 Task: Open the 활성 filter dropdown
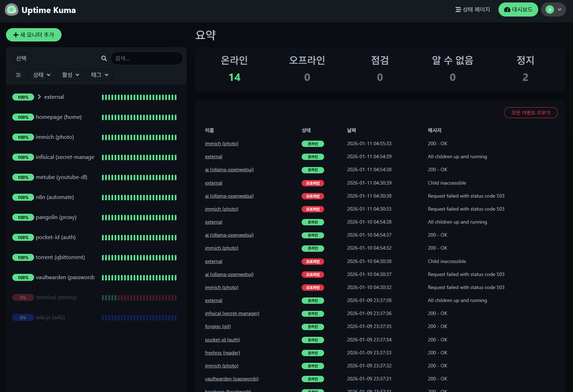70,75
